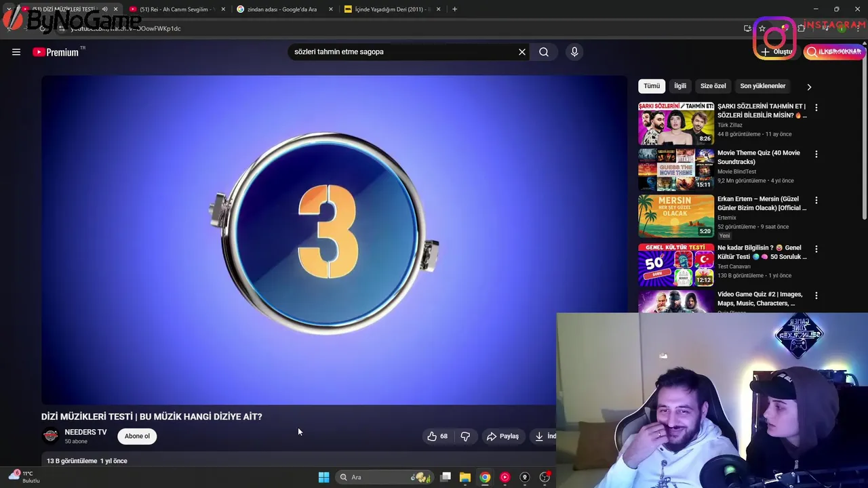Select the Tümü filter chip

click(x=652, y=86)
